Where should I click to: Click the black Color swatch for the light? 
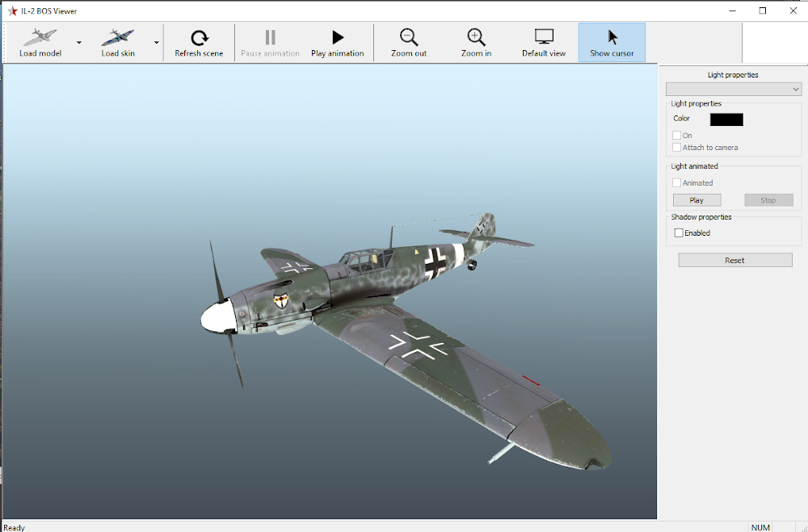(x=726, y=119)
